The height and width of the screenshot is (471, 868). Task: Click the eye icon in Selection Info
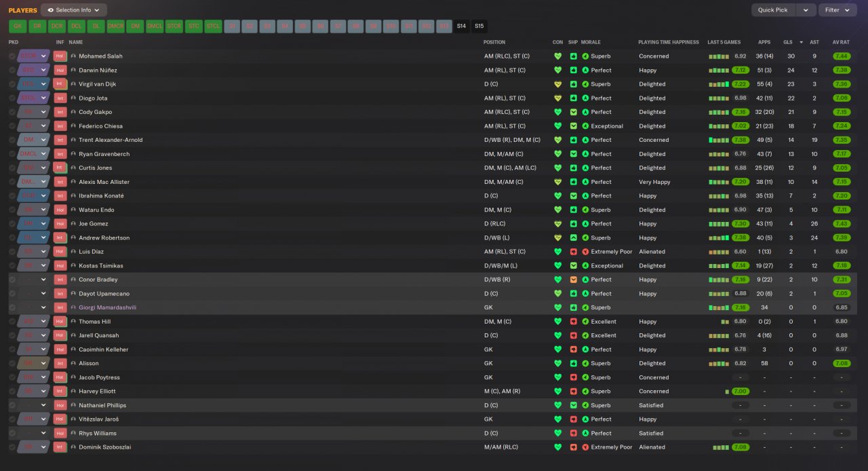50,10
